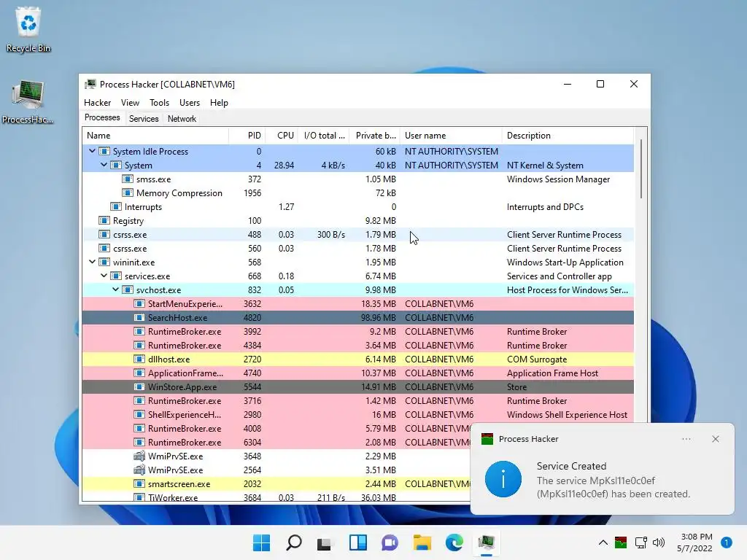Sort by the Name column header
Image resolution: width=747 pixels, height=560 pixels.
pyautogui.click(x=155, y=136)
